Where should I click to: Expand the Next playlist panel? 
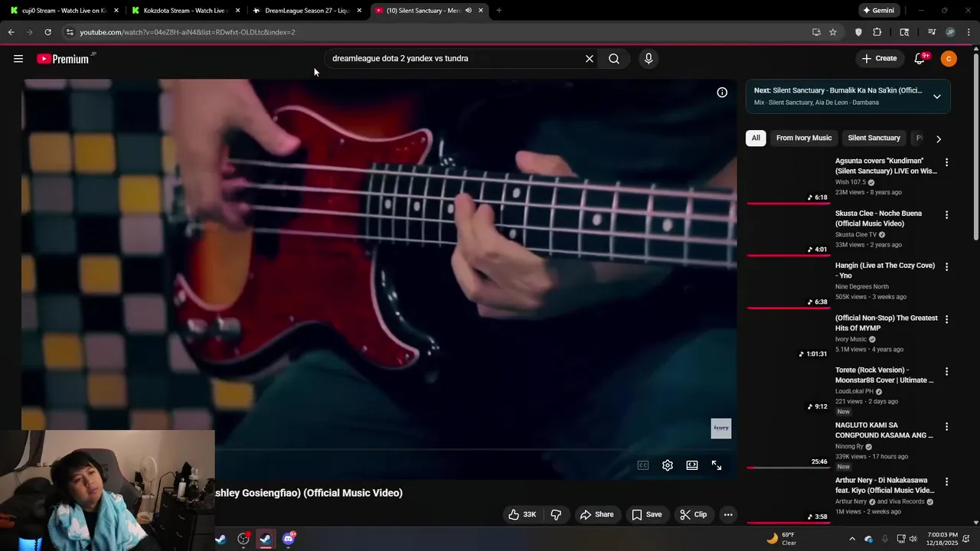tap(936, 96)
